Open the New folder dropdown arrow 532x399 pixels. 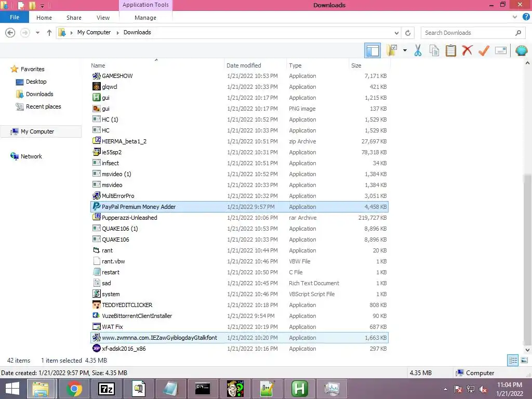tap(405, 50)
